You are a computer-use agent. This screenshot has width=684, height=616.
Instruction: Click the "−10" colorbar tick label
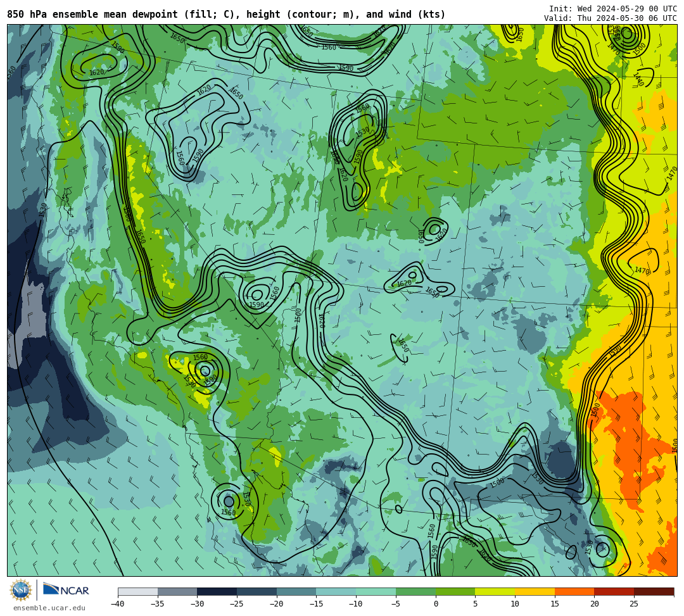click(356, 604)
